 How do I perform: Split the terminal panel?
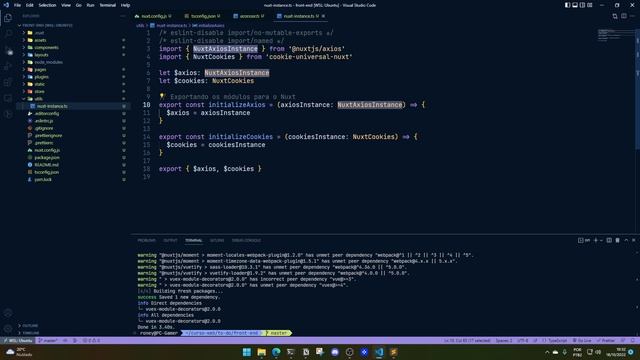609,240
